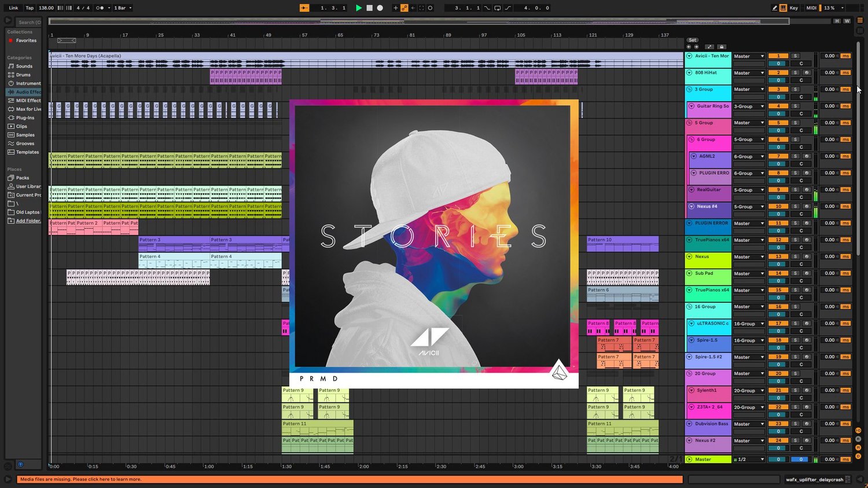Click the tempo field showing 138.00

(46, 8)
